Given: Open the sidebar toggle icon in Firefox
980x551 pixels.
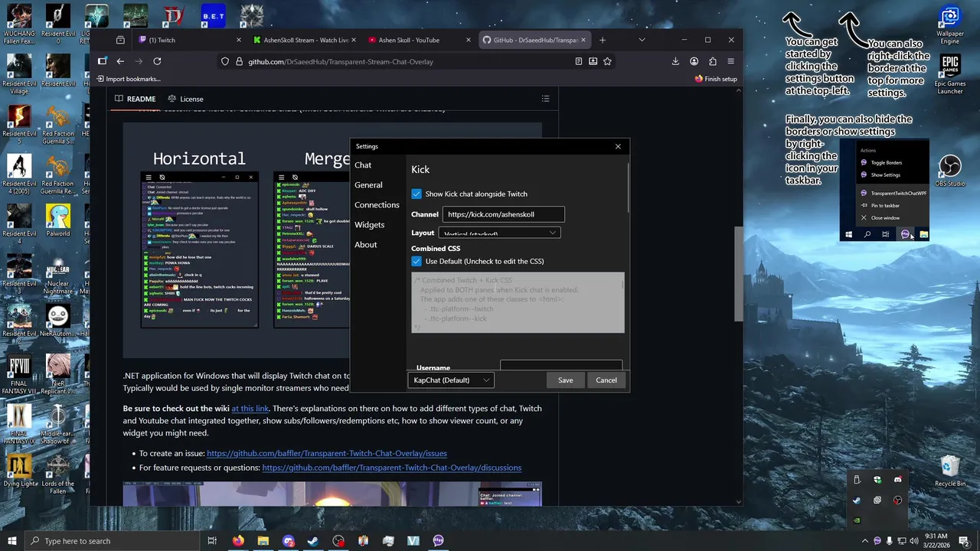Looking at the screenshot, I should click(x=102, y=61).
